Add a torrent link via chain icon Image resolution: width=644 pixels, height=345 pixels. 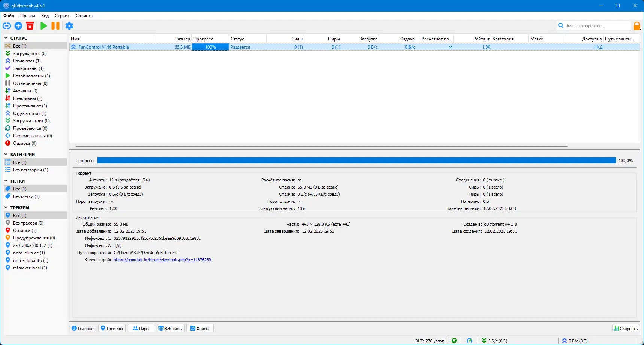(7, 26)
